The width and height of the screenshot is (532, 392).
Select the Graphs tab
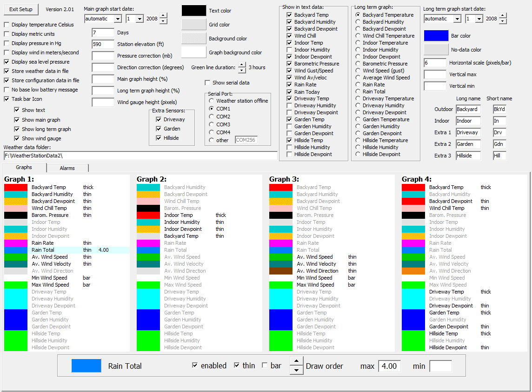pyautogui.click(x=24, y=167)
